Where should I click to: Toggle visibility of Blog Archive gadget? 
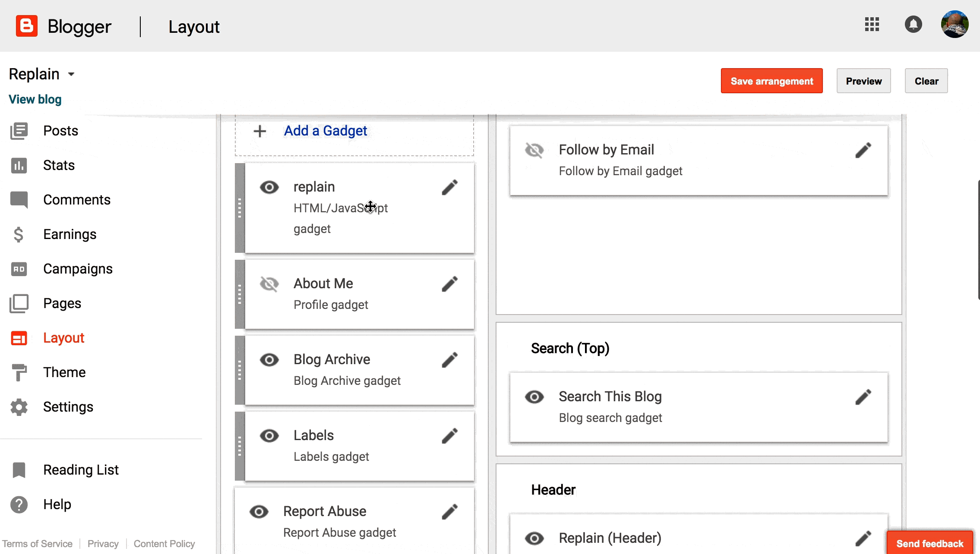269,360
